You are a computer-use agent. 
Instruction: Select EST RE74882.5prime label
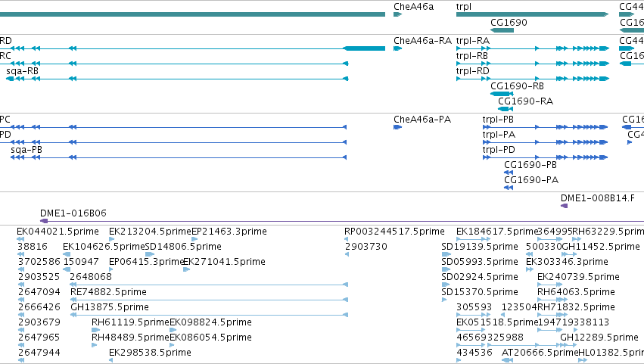click(108, 292)
